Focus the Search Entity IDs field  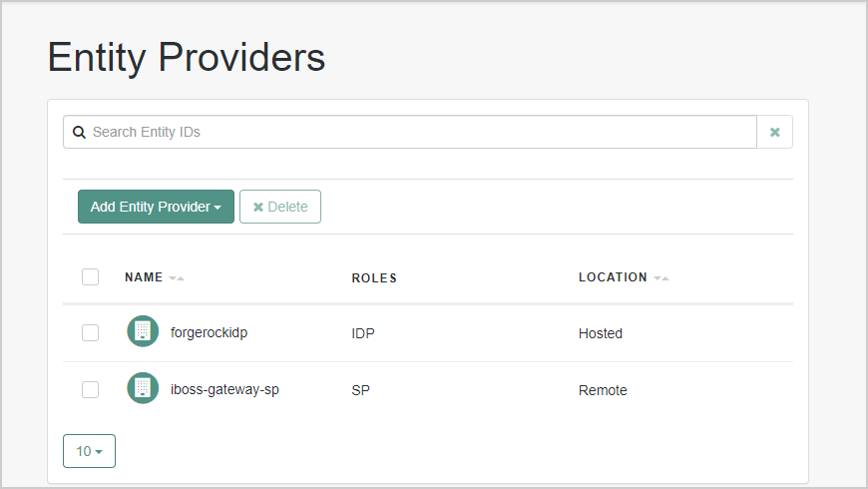pos(410,132)
